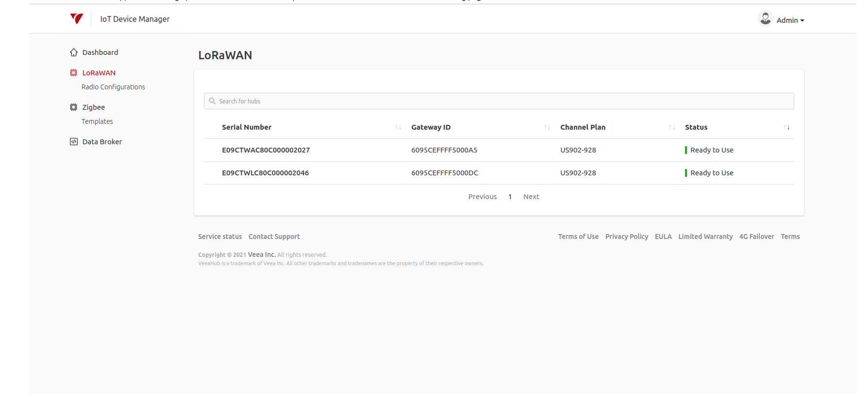
Task: Focus the Search for hubs field
Action: point(499,101)
